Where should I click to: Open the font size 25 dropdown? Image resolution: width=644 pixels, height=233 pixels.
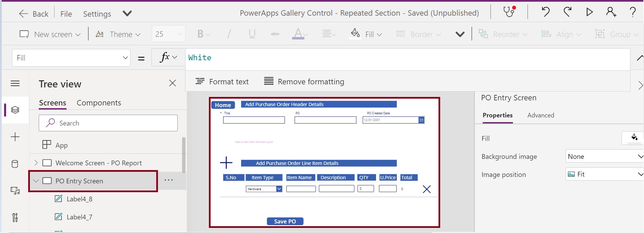tap(168, 34)
